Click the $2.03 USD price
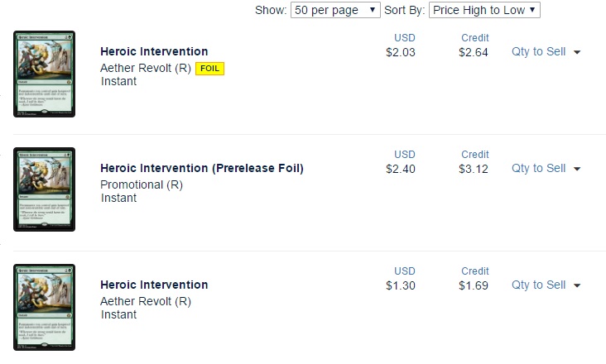This screenshot has height=364, width=606. tap(401, 52)
